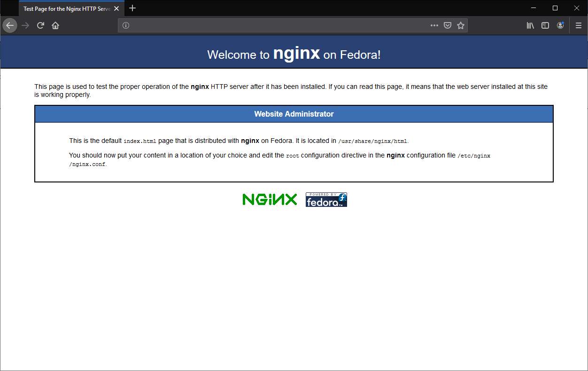Select the Test Page for Nginx tab
The width and height of the screenshot is (588, 371).
[x=66, y=8]
